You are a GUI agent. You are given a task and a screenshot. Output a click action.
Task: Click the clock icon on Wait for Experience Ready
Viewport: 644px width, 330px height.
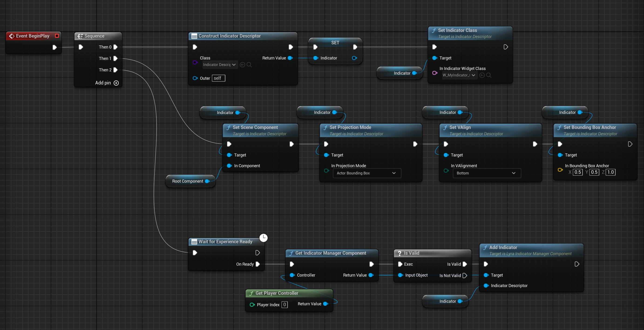click(263, 237)
